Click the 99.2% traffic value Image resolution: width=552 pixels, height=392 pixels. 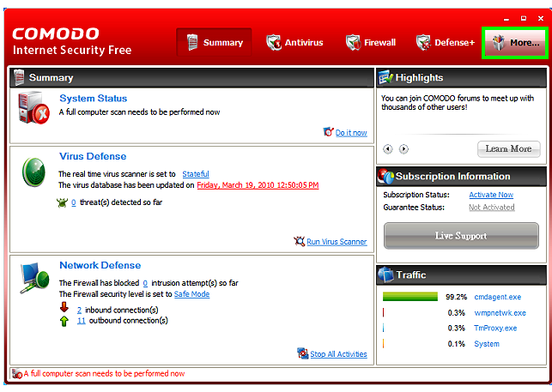[456, 297]
